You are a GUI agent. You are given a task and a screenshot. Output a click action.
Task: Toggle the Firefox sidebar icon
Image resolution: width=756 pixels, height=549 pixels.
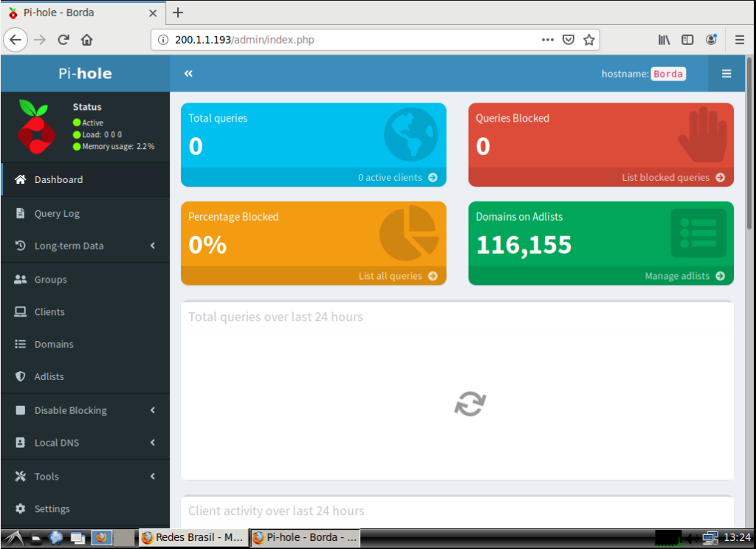tap(687, 40)
